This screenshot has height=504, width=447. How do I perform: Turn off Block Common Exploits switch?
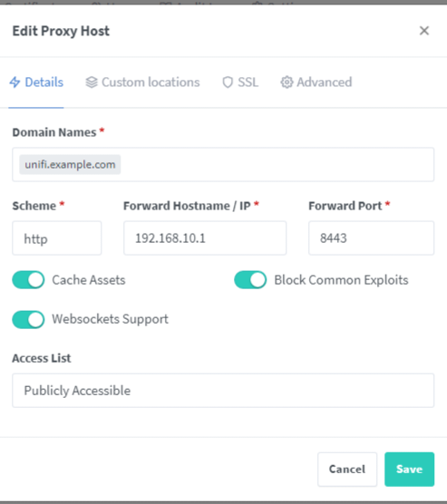point(250,280)
